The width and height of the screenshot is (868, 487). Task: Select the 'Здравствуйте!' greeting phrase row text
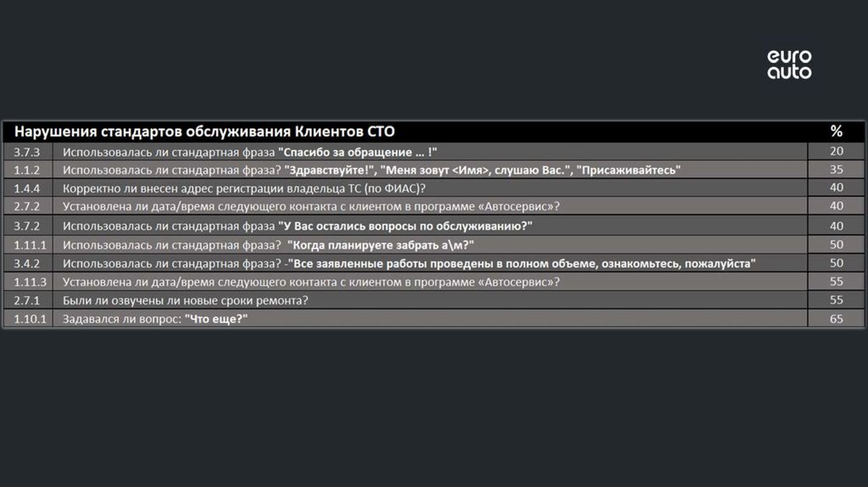pyautogui.click(x=483, y=170)
